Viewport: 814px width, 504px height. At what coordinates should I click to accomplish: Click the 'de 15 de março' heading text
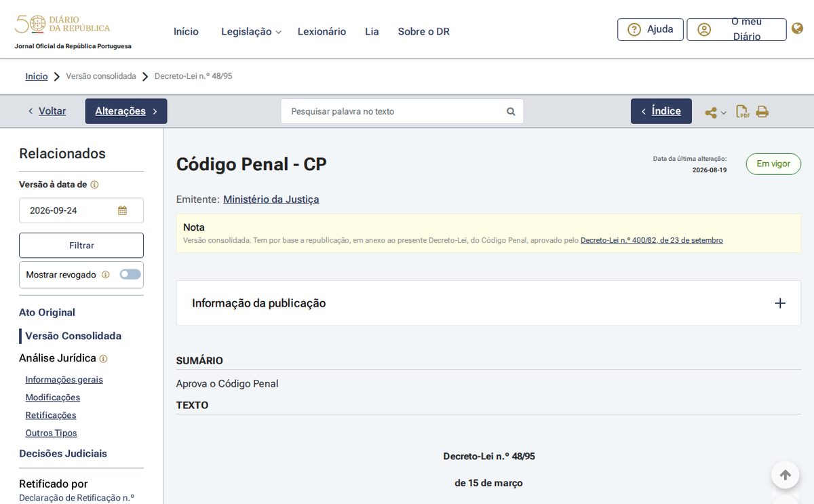click(x=488, y=483)
